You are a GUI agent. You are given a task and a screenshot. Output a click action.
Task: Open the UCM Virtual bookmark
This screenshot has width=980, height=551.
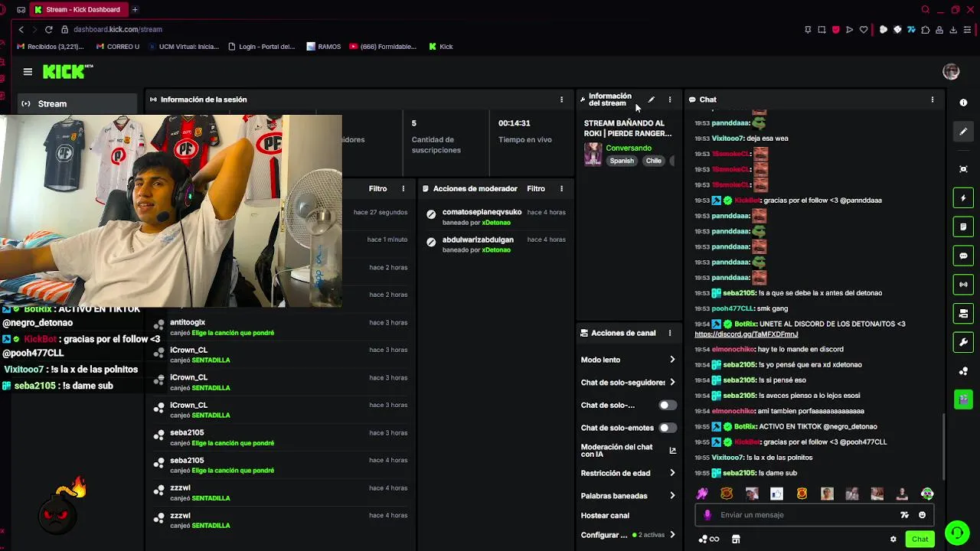(x=183, y=47)
